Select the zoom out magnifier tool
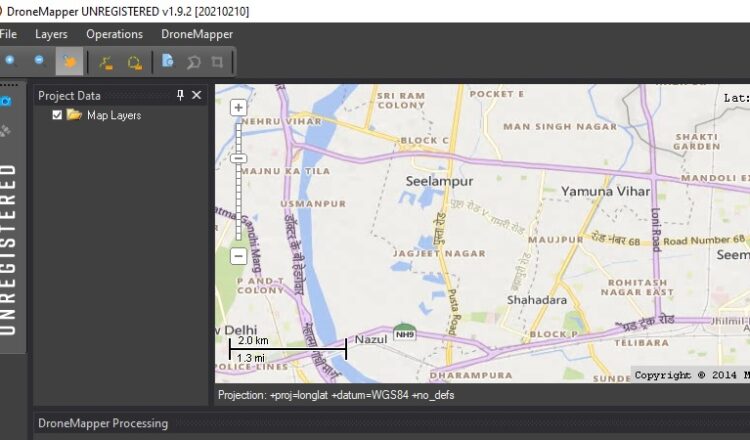Viewport: 750px width, 440px height. (40, 61)
